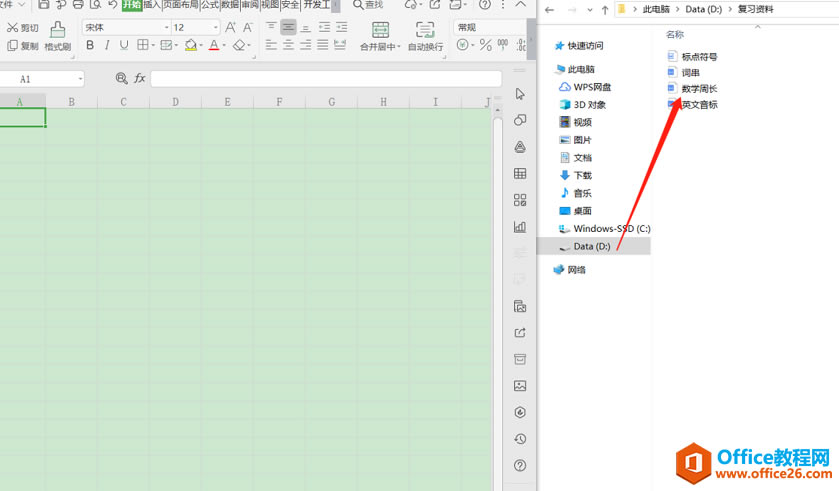Open the 开始 (Home) ribbon tab
The width and height of the screenshot is (839, 491).
pyautogui.click(x=132, y=5)
